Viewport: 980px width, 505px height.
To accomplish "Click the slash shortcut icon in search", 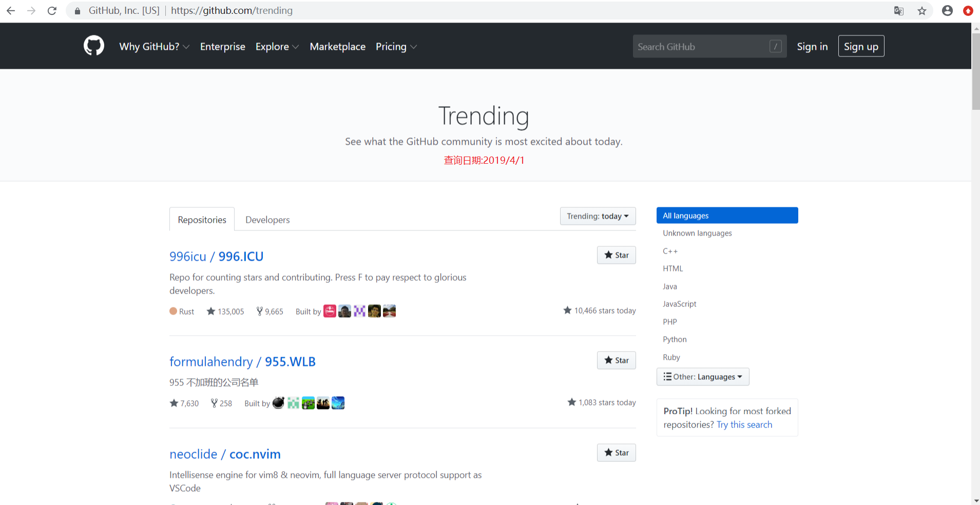I will [776, 46].
